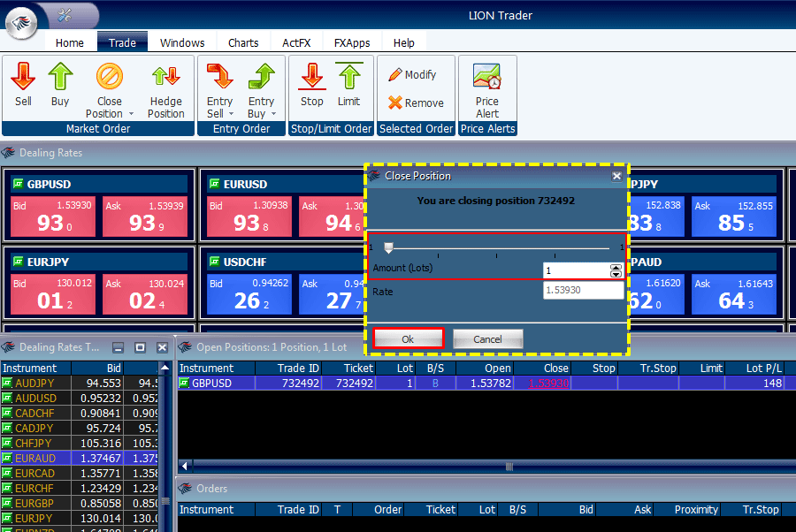Restore the Dealing Rates Table panel

[x=140, y=347]
